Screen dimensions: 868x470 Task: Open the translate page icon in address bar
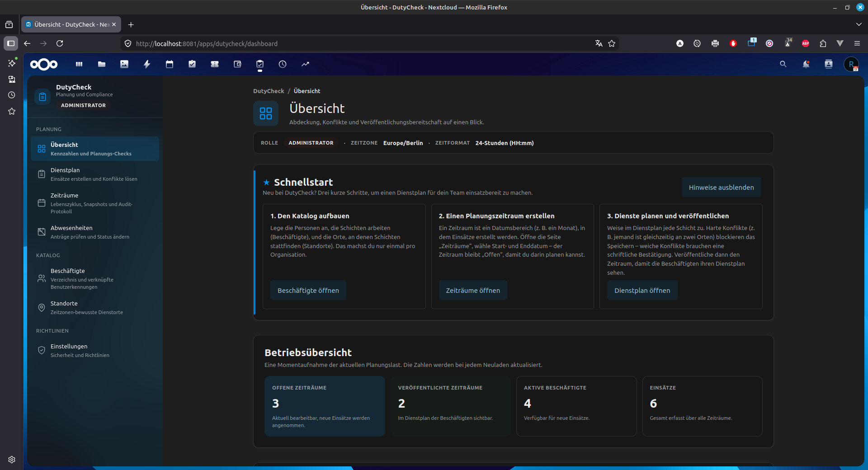(x=599, y=43)
